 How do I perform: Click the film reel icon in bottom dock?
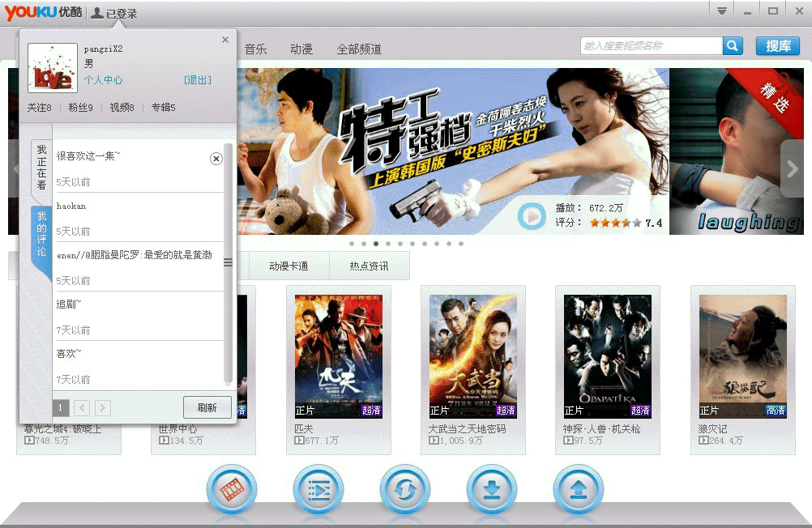click(232, 489)
